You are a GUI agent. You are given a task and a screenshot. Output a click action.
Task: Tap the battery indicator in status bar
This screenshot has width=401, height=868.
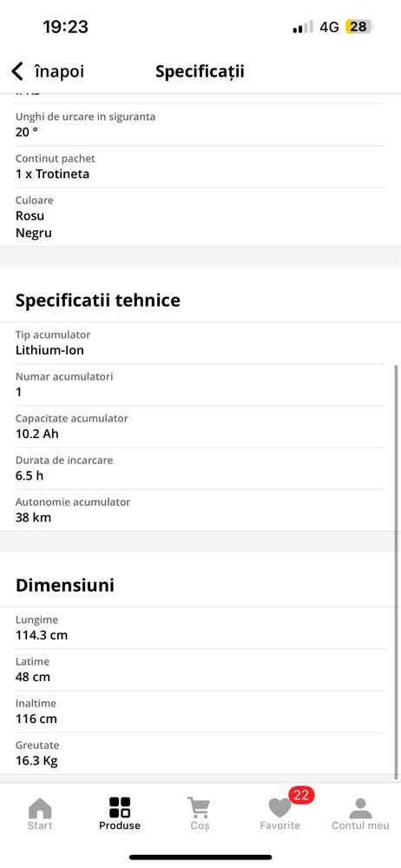tap(358, 27)
